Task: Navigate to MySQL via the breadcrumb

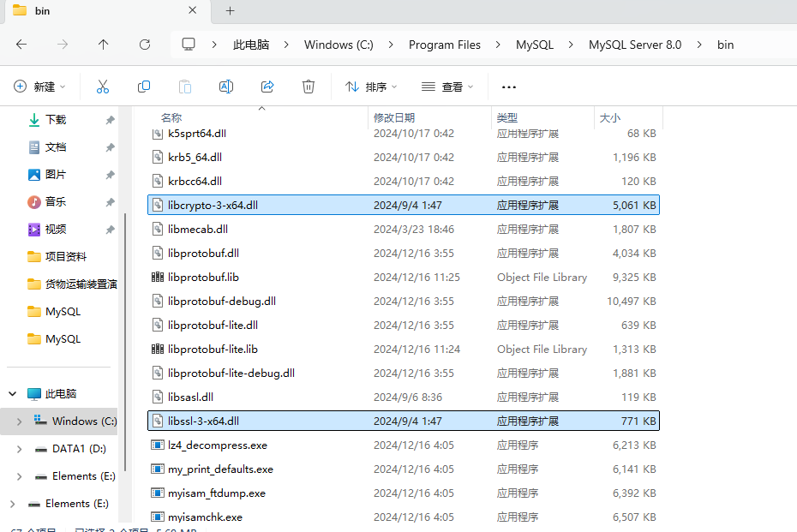Action: coord(534,45)
